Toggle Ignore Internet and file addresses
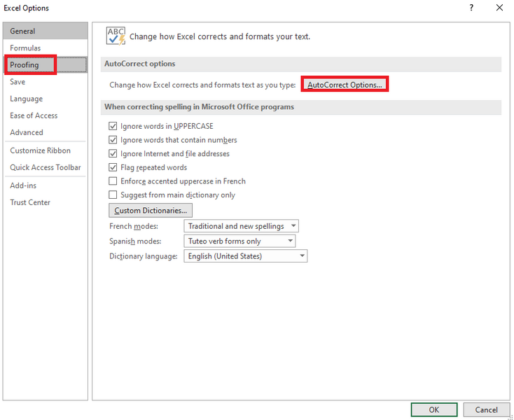 (113, 154)
